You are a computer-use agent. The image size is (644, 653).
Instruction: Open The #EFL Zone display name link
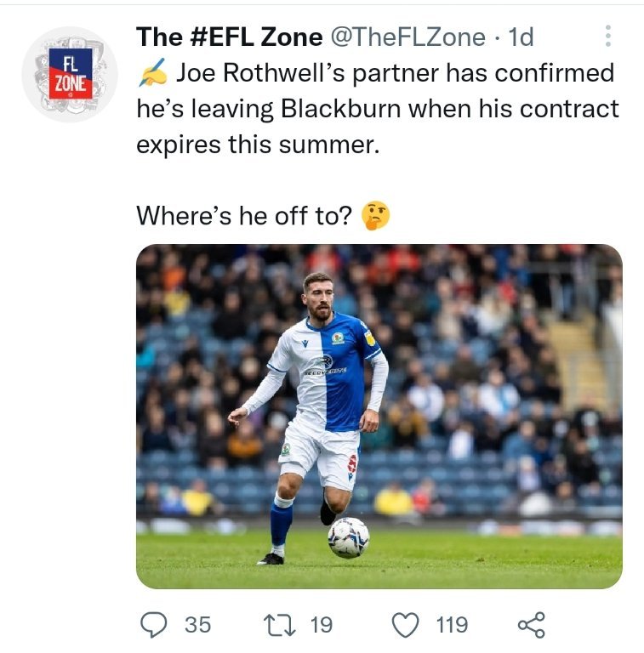click(x=229, y=37)
